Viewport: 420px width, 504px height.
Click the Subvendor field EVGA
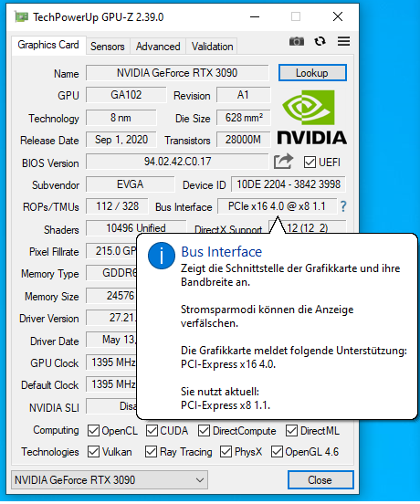point(131,184)
